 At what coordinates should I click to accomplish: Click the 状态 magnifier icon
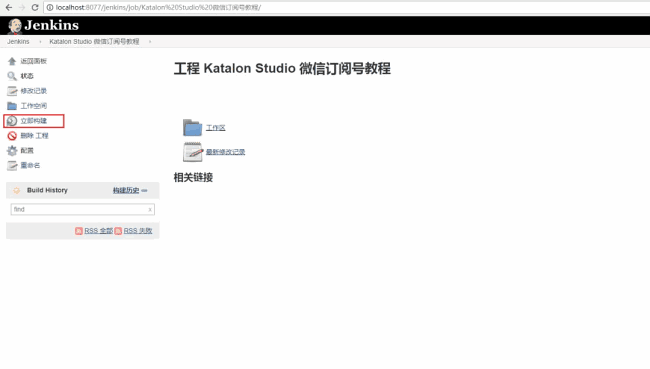tap(12, 76)
